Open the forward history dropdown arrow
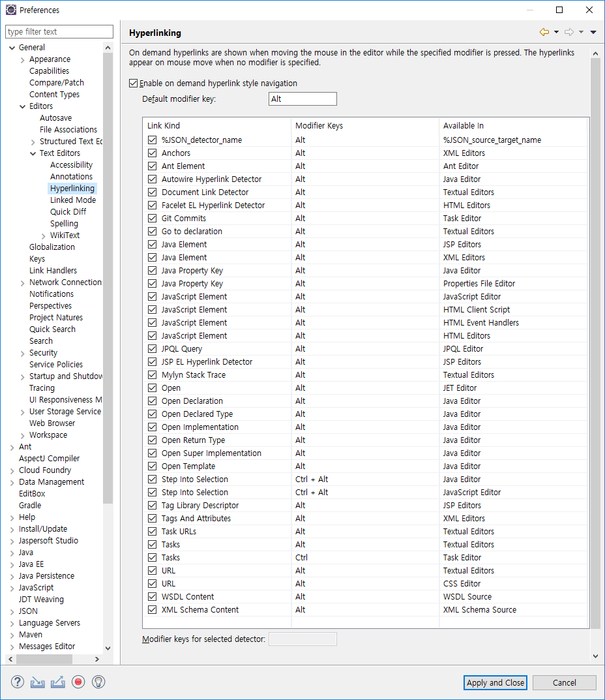The width and height of the screenshot is (605, 700). point(581,32)
